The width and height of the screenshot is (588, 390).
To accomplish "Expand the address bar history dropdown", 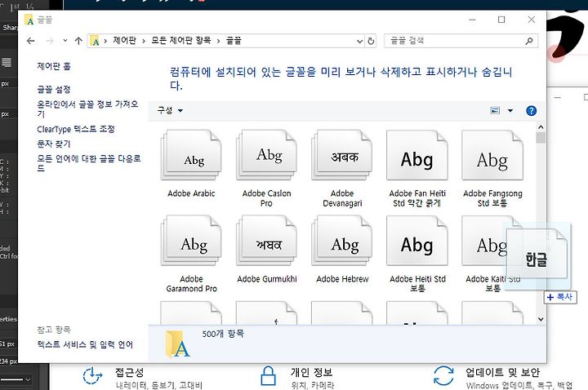I will click(359, 41).
